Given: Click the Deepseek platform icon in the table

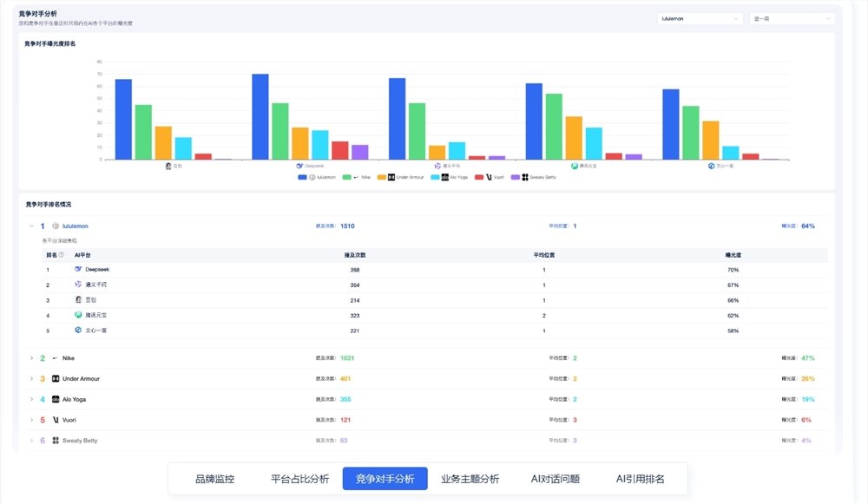Looking at the screenshot, I should pos(77,269).
